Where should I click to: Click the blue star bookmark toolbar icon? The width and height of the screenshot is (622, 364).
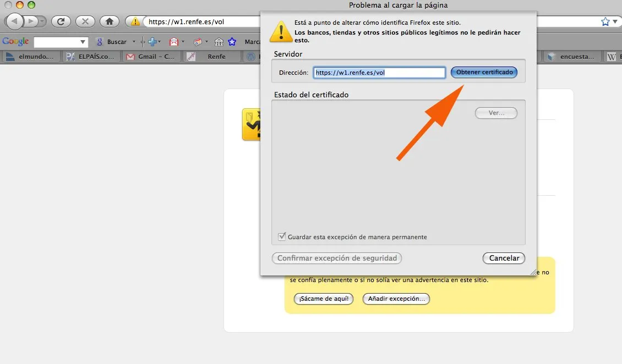(232, 42)
